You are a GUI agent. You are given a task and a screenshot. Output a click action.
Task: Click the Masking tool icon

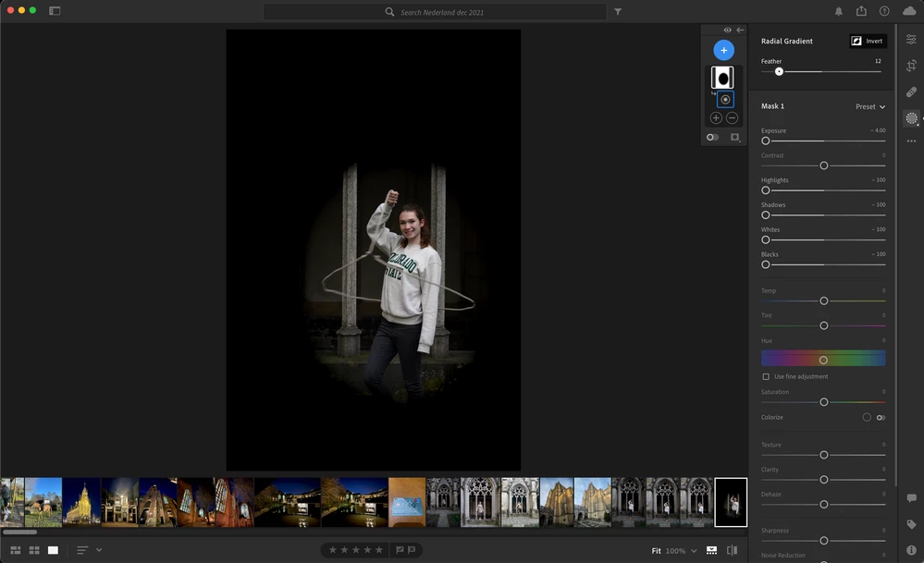(x=911, y=118)
